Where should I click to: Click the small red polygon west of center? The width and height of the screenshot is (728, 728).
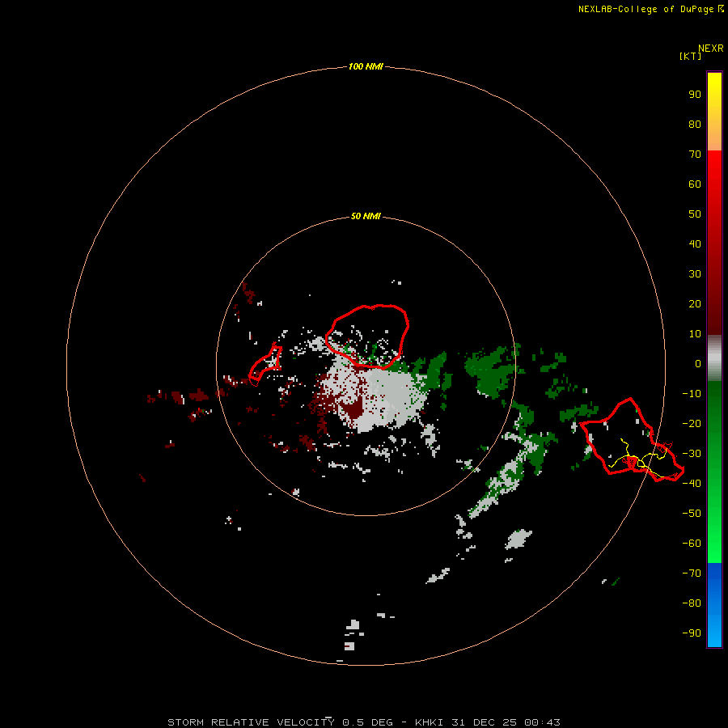tap(265, 364)
